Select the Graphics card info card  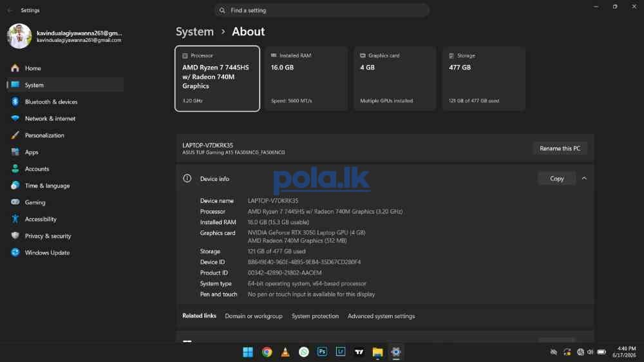(x=395, y=79)
